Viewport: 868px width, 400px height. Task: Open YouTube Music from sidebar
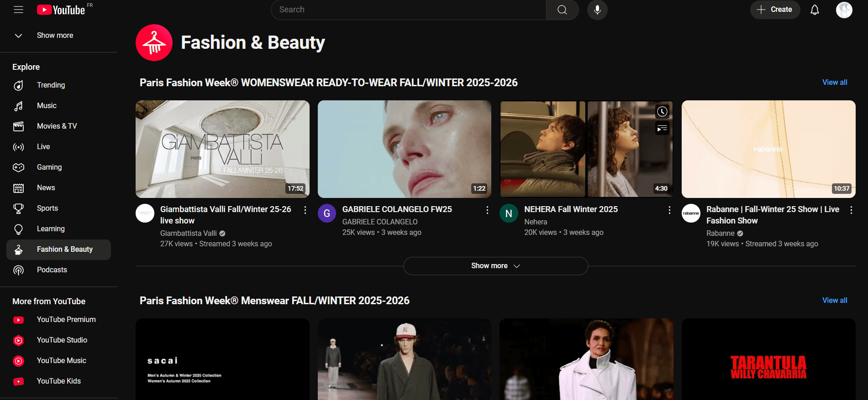coord(61,361)
